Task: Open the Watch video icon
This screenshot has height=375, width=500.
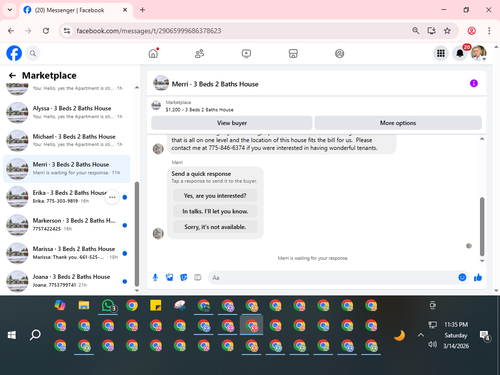Action: pos(246,53)
